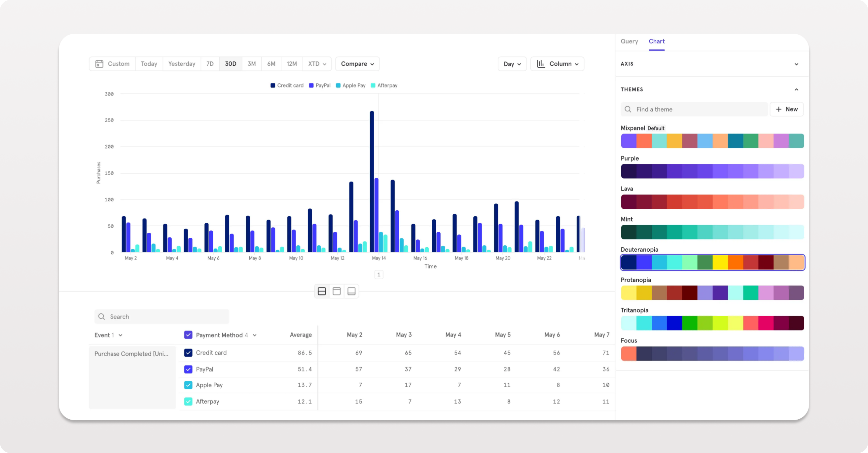The width and height of the screenshot is (868, 453).
Task: Click the magnifier icon in Find a theme
Action: pos(628,109)
